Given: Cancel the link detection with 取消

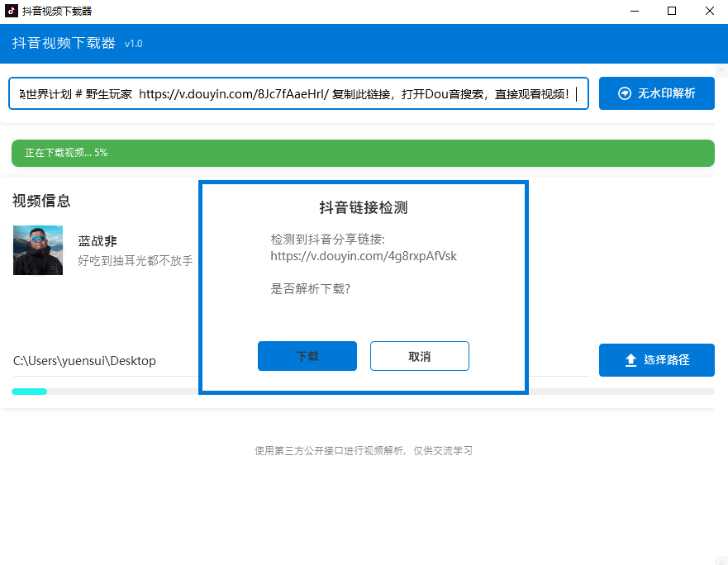Looking at the screenshot, I should click(420, 355).
